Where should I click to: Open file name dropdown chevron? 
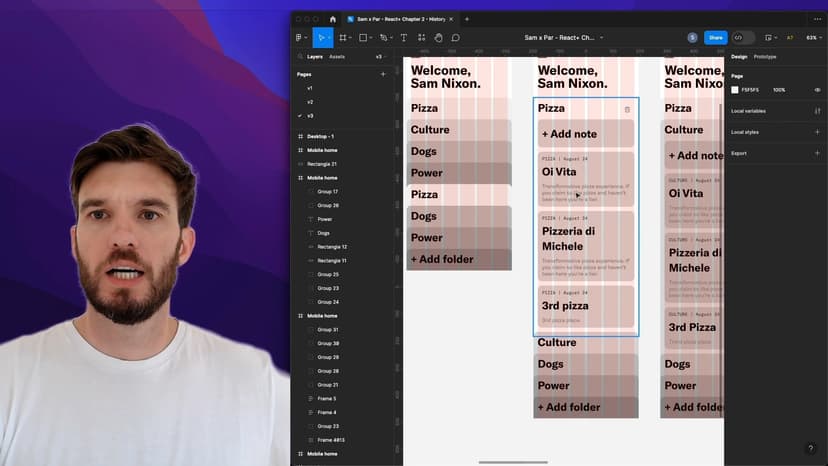(601, 38)
